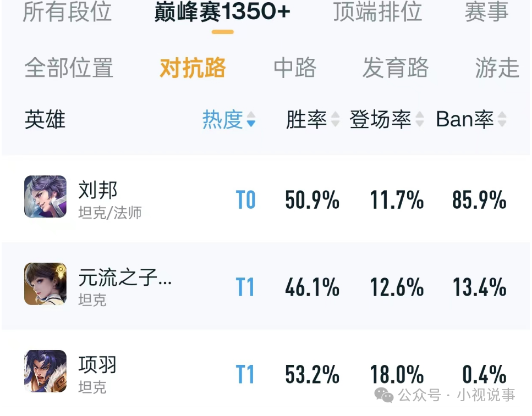Open 项羽 hero avatar
The width and height of the screenshot is (532, 416).
click(x=46, y=371)
